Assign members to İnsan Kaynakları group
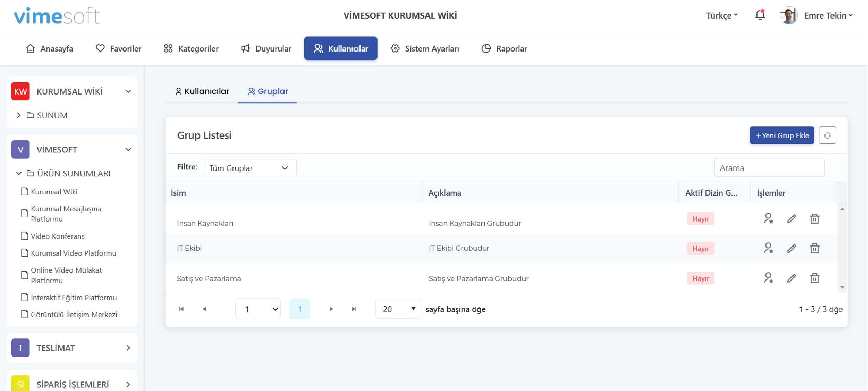 [x=769, y=219]
